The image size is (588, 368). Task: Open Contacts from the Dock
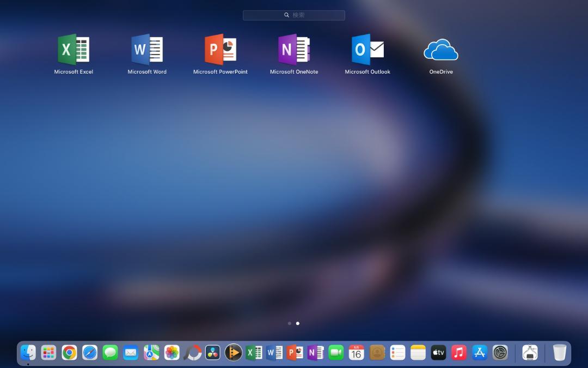[377, 353]
